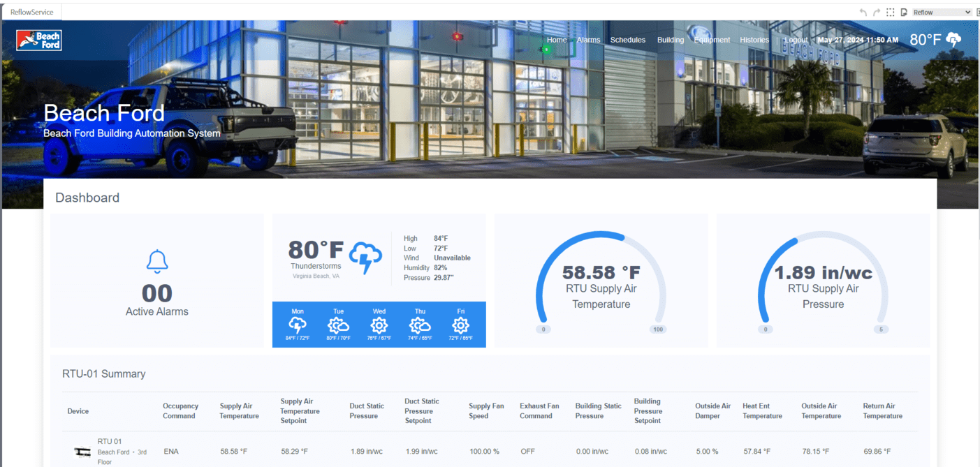
Task: Click the Pressure 29.87" reading
Action: pos(429,278)
